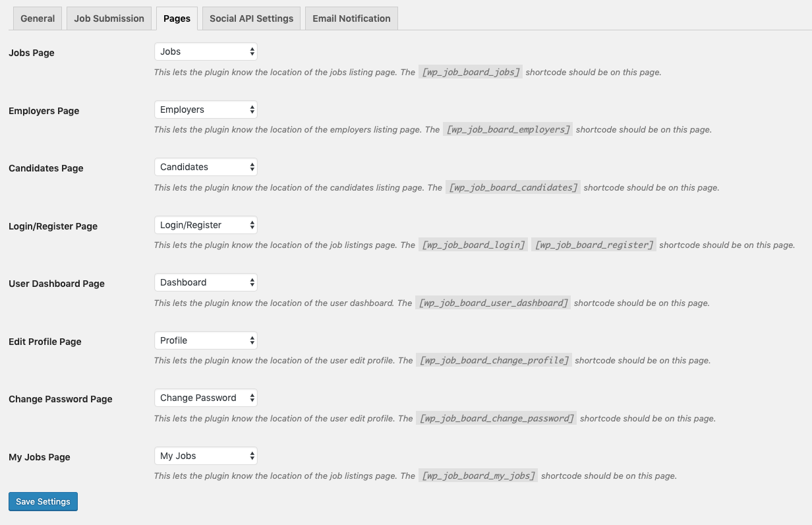Click the [wp_job_board_user_dashboard] shortcode
The image size is (812, 525).
[493, 303]
